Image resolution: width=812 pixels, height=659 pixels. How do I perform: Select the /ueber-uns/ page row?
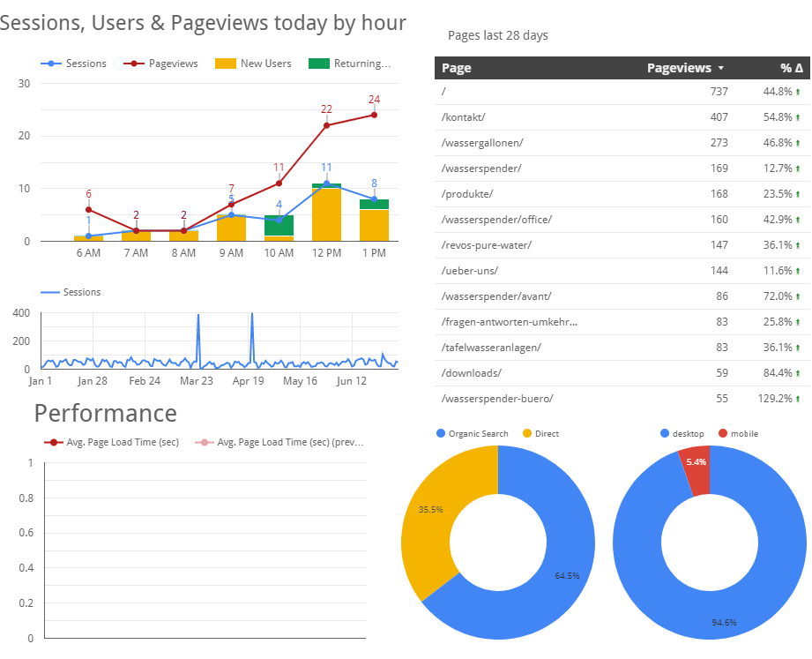coord(622,271)
